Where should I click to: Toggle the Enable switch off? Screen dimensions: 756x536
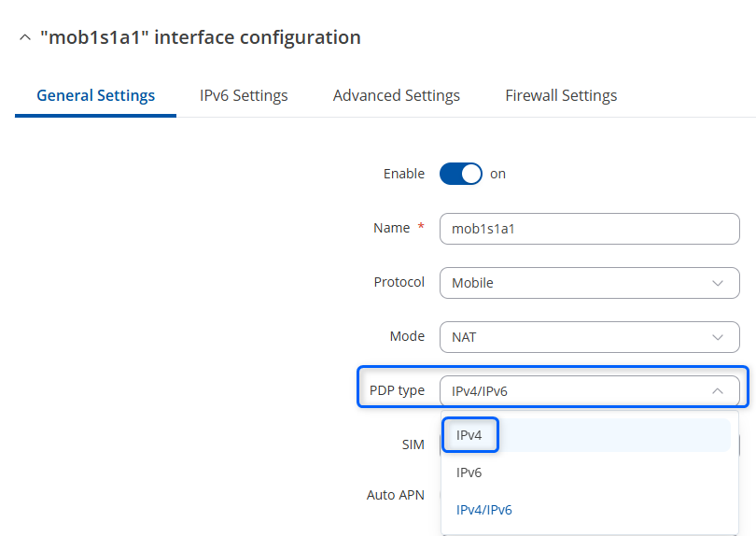[460, 174]
